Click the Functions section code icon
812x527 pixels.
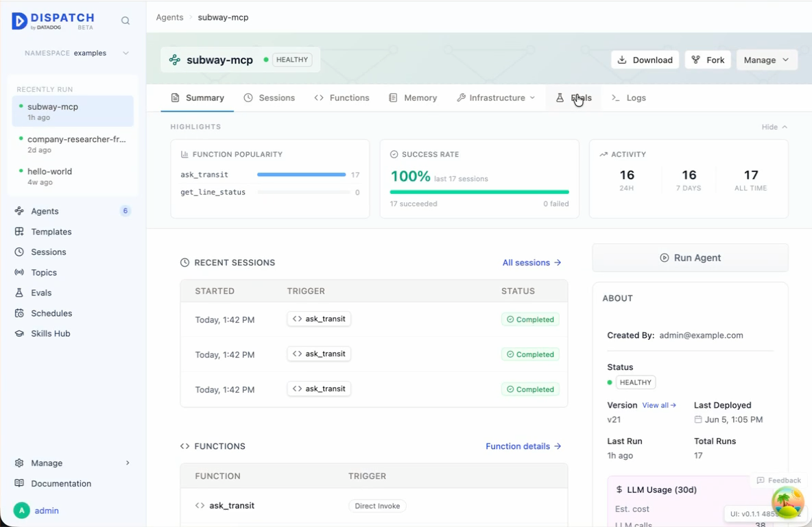coord(184,446)
